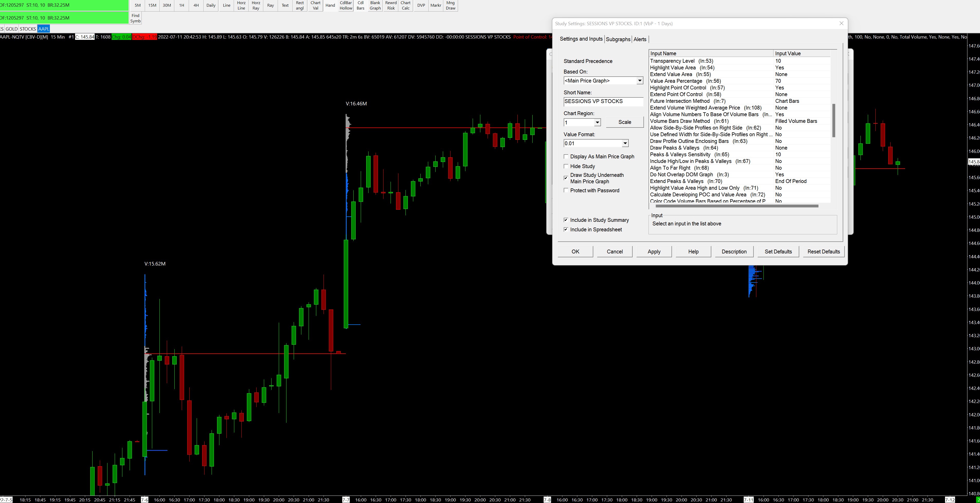This screenshot has height=503, width=980.
Task: Switch chart to 15M timeframe
Action: tap(152, 5)
